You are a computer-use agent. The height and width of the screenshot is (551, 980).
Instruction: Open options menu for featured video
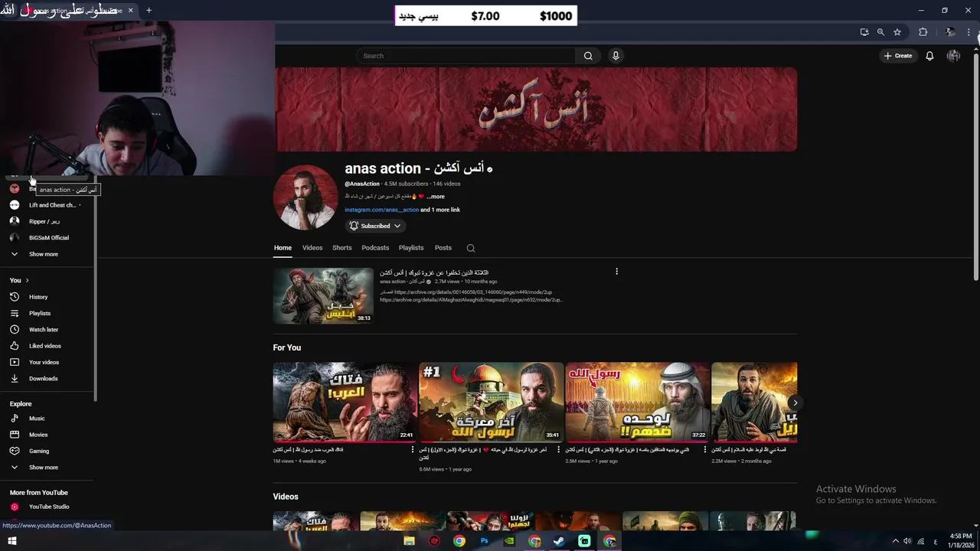pyautogui.click(x=616, y=271)
